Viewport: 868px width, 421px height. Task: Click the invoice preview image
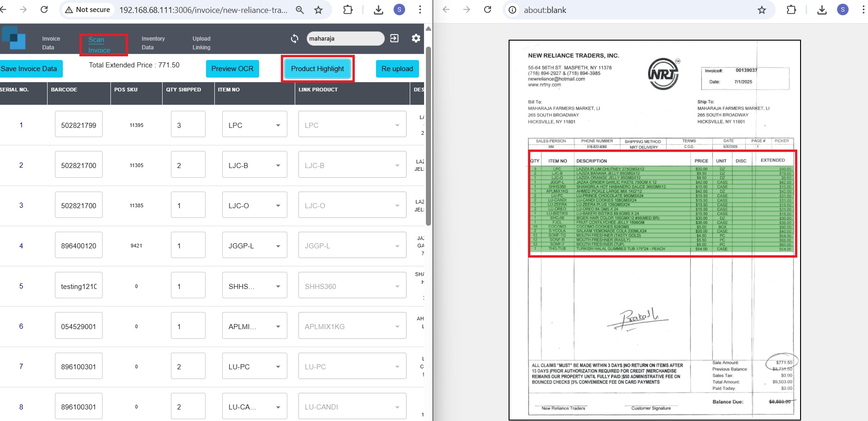(x=655, y=230)
